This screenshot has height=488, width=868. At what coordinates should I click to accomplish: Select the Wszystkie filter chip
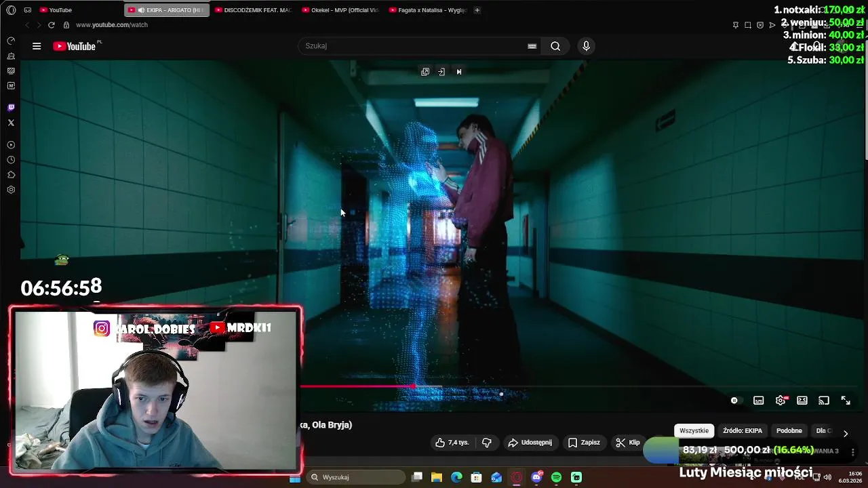tap(694, 431)
